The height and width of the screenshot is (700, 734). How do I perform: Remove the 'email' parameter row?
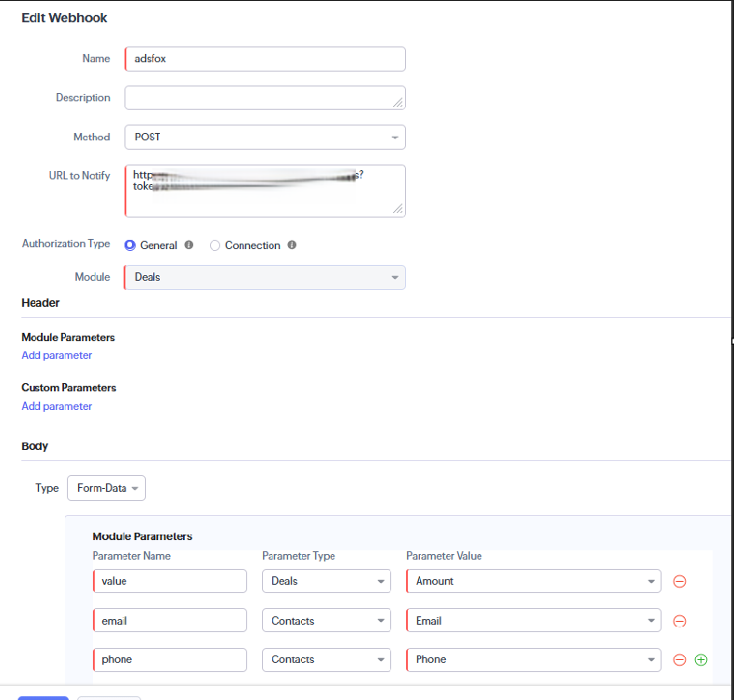pos(679,621)
